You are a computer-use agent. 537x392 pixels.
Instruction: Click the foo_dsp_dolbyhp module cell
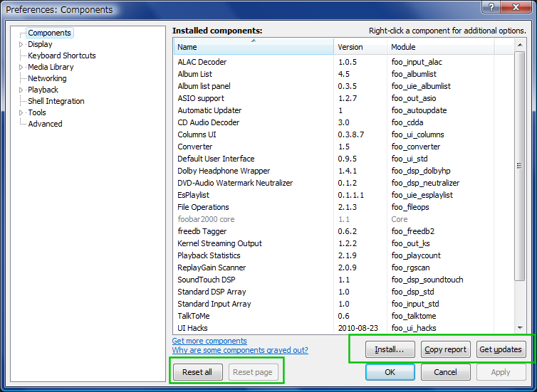[421, 171]
